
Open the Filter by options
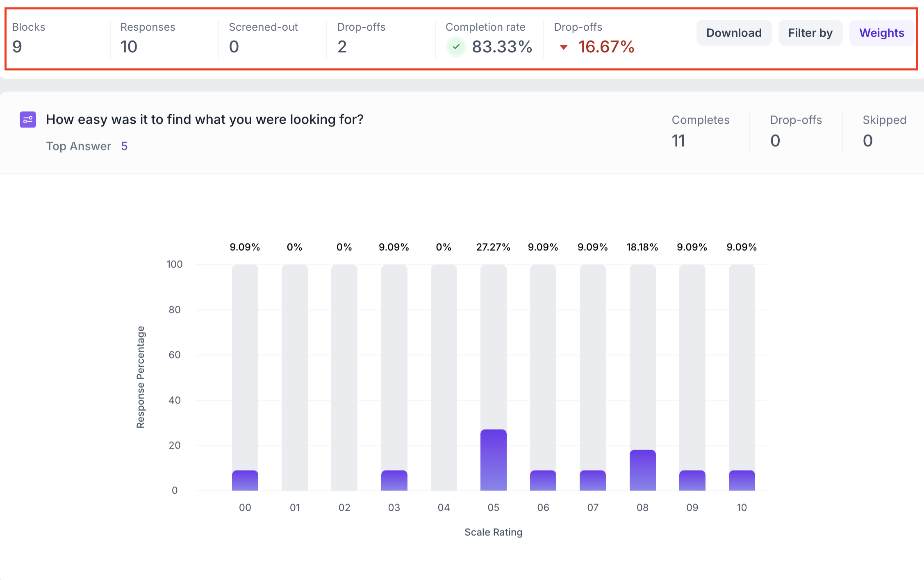point(810,33)
